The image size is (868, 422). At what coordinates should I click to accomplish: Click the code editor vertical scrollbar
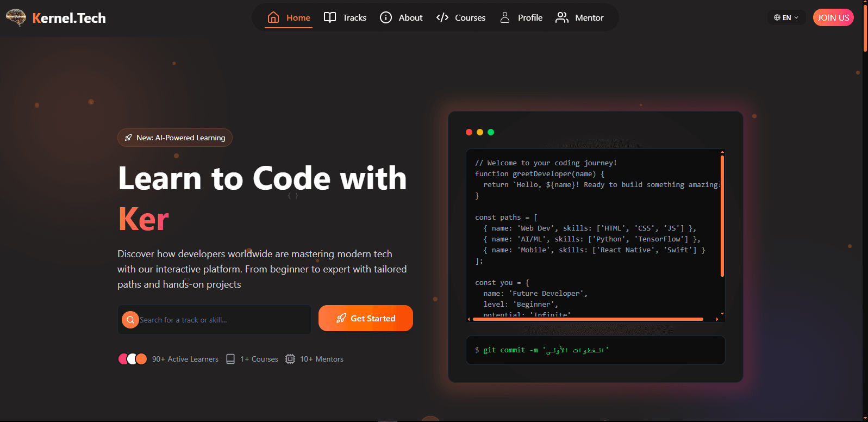coord(722,216)
